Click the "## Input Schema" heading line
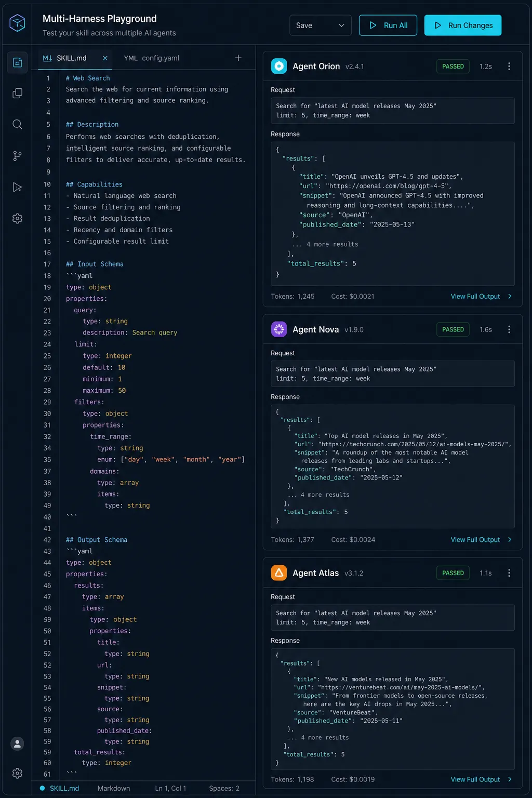The width and height of the screenshot is (532, 798). coord(95,264)
